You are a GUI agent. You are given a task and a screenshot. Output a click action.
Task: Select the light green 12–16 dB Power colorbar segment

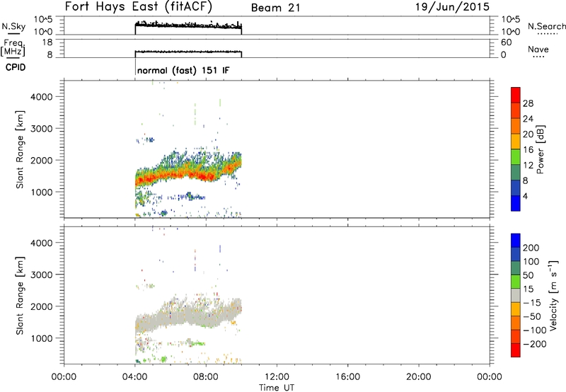click(516, 157)
